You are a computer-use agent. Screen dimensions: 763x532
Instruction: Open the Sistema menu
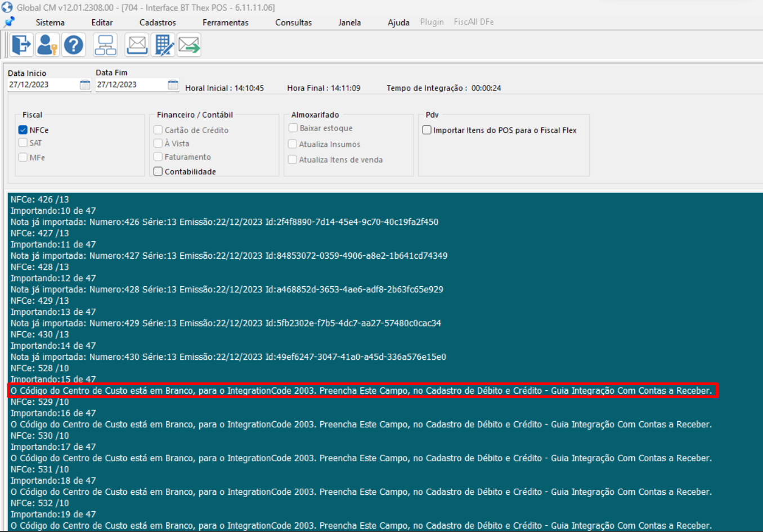50,22
